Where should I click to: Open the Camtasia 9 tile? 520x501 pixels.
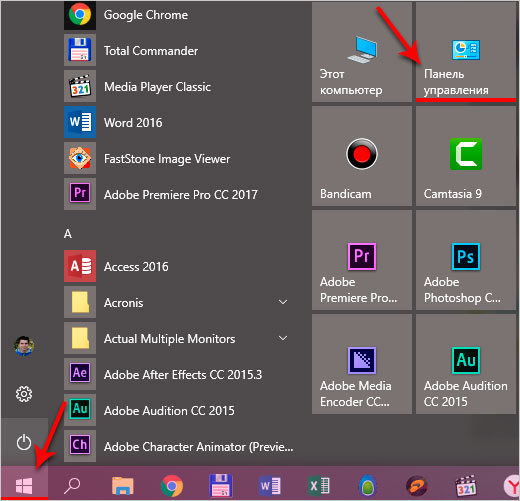[466, 156]
